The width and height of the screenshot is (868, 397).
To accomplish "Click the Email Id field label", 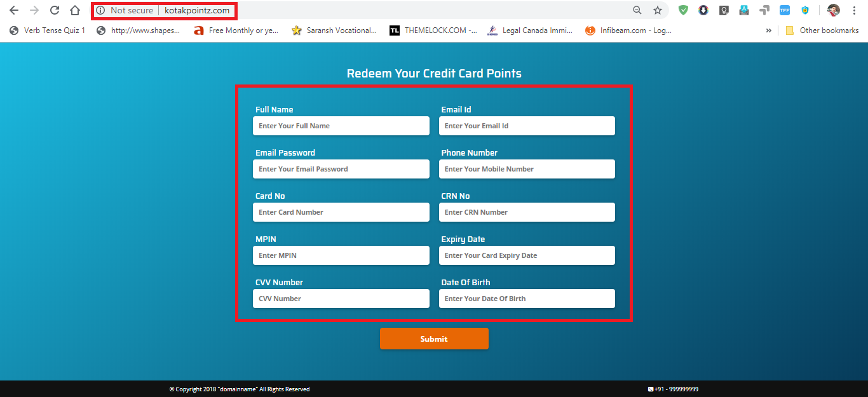I will [456, 109].
